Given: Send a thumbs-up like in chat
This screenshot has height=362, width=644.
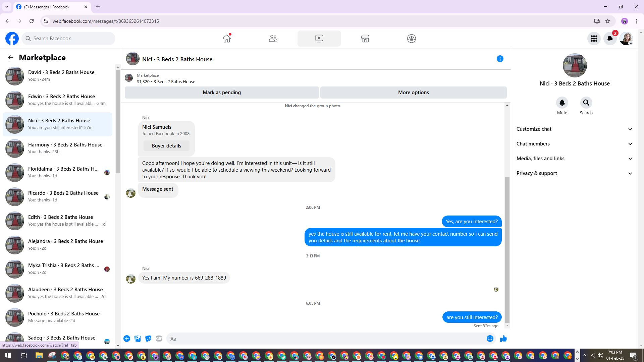Looking at the screenshot, I should pyautogui.click(x=503, y=339).
